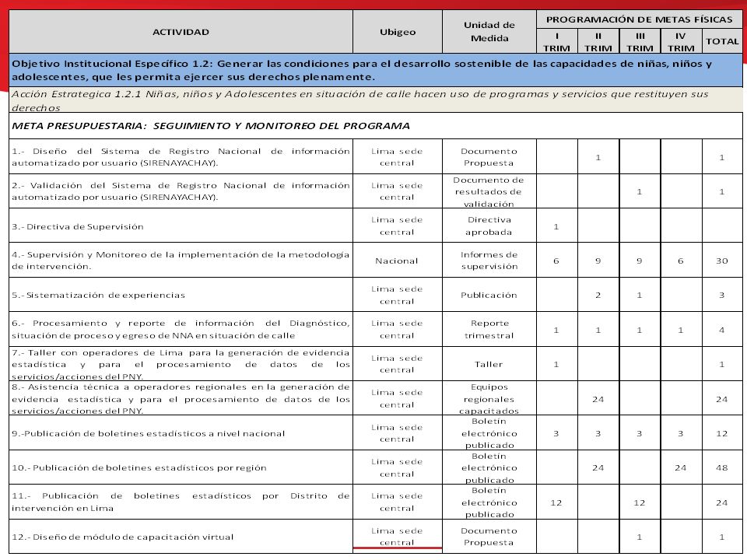Screen dimensions: 747x560
Task: Click Documento de resultados de validación cell
Action: click(489, 192)
